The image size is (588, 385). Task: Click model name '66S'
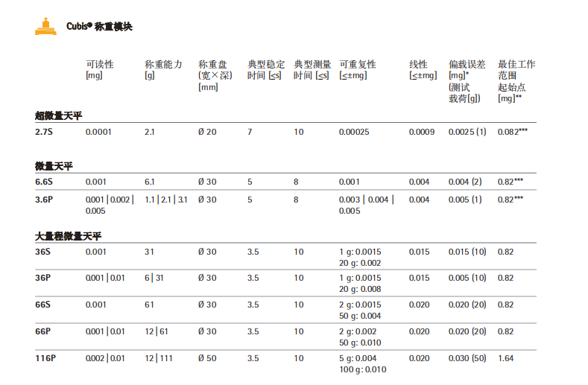[x=42, y=305]
